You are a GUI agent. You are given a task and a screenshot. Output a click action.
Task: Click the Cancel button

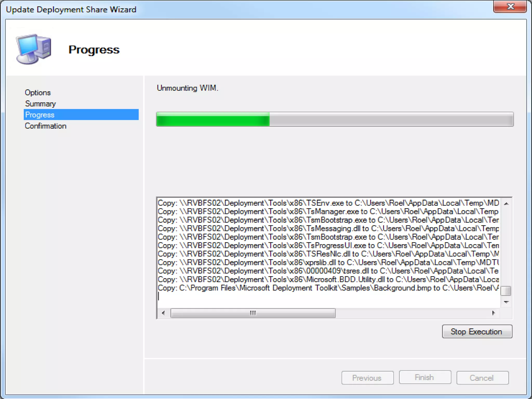click(482, 378)
